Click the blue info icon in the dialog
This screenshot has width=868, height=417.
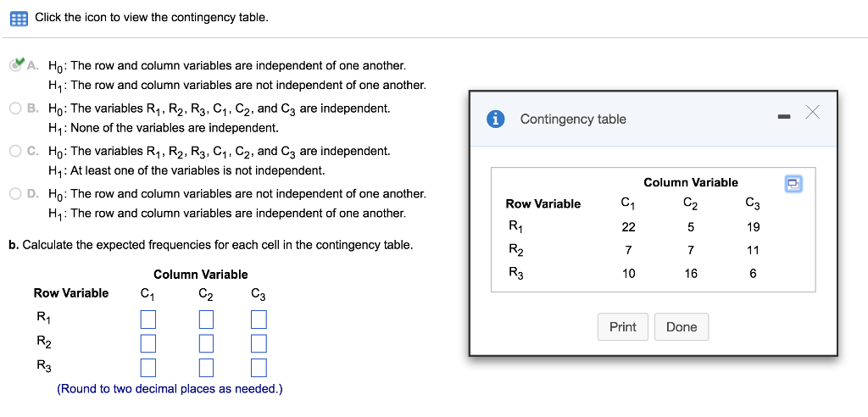[497, 120]
